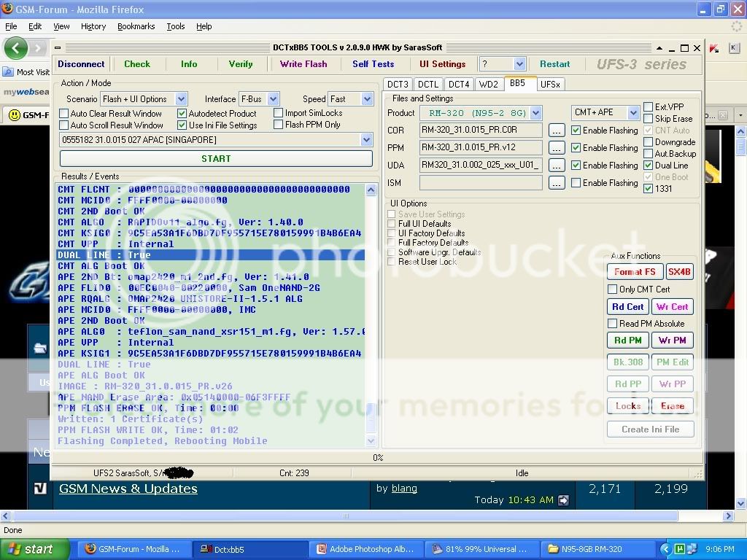Click smiley favicon of GSM-Forum tab
Screen dimensions: 747x560
coord(15,114)
